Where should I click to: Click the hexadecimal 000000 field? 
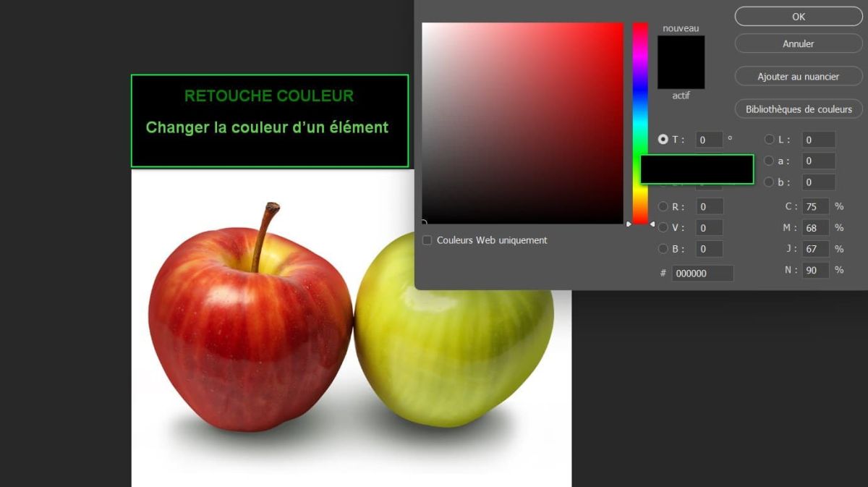point(702,273)
